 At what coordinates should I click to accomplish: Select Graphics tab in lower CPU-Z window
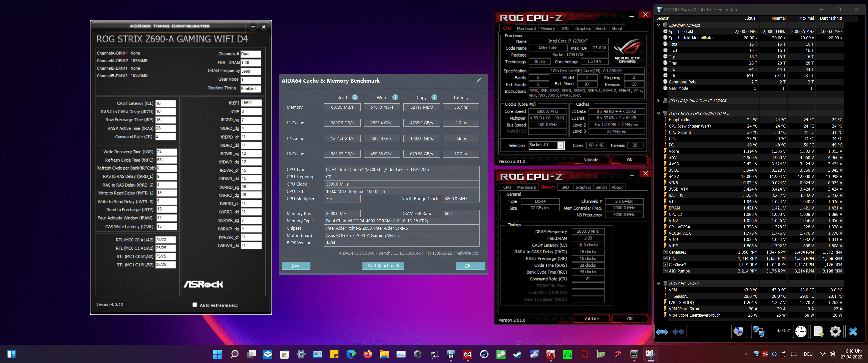pyautogui.click(x=583, y=187)
